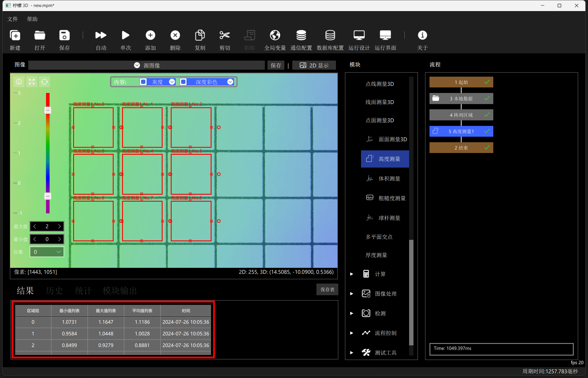Viewport: 588px width, 378px height.
Task: Start 自动 (auto) run mode
Action: [101, 35]
